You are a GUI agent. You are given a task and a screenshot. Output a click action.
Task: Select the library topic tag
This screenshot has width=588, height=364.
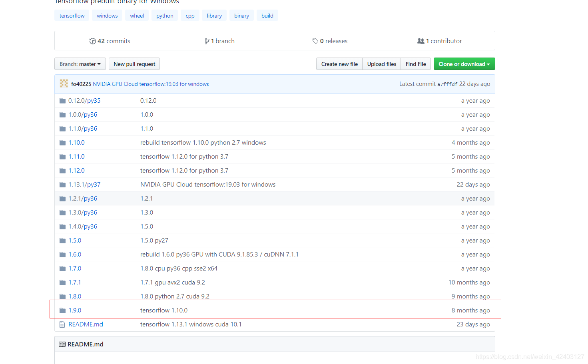(x=214, y=16)
